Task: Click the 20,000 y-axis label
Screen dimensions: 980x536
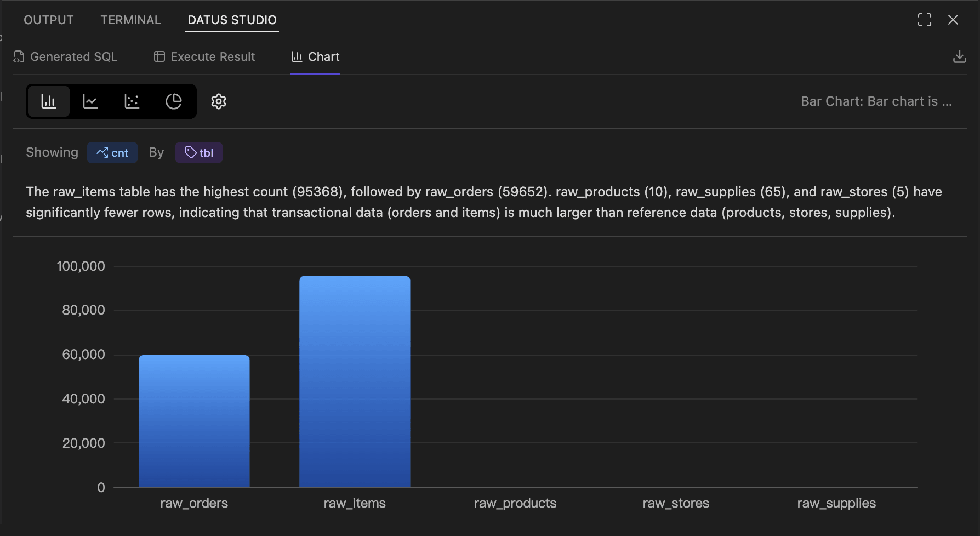Action: (x=83, y=443)
